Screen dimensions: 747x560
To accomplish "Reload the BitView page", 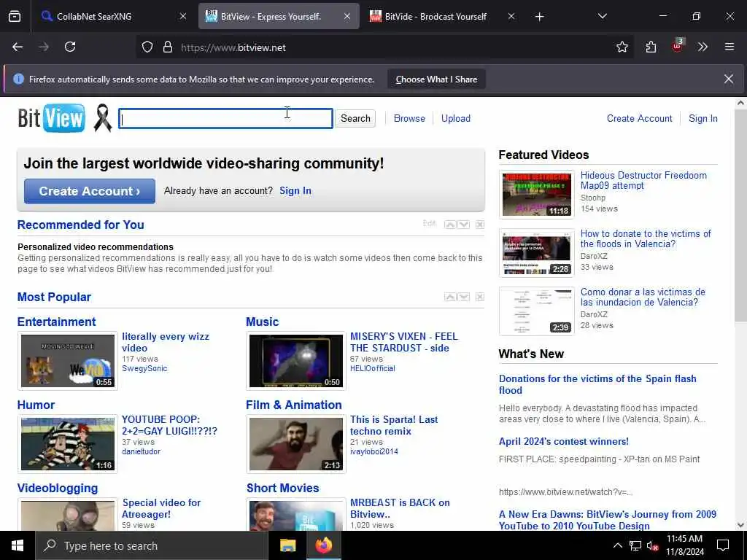I will click(70, 47).
